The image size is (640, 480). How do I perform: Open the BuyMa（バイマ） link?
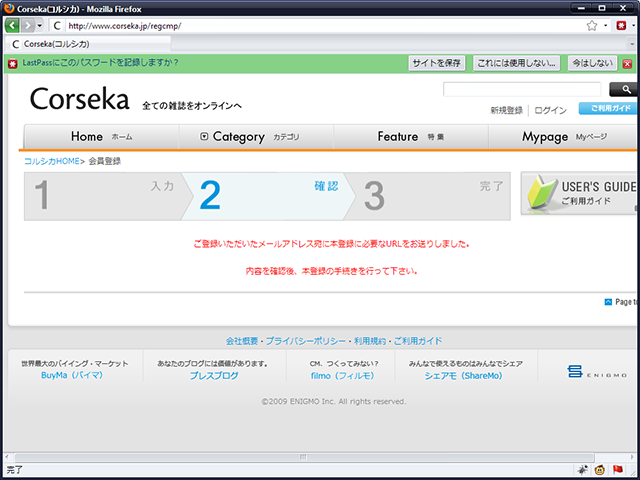click(72, 375)
